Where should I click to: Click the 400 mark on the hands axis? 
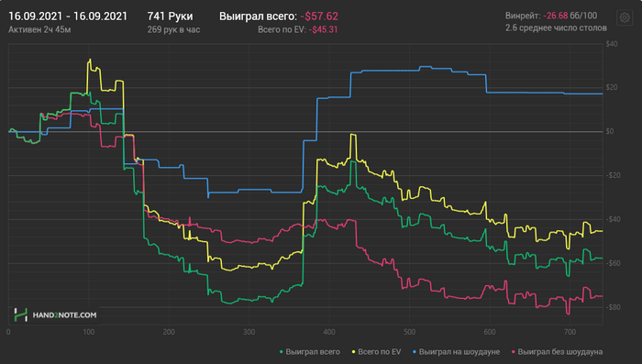pyautogui.click(x=329, y=332)
